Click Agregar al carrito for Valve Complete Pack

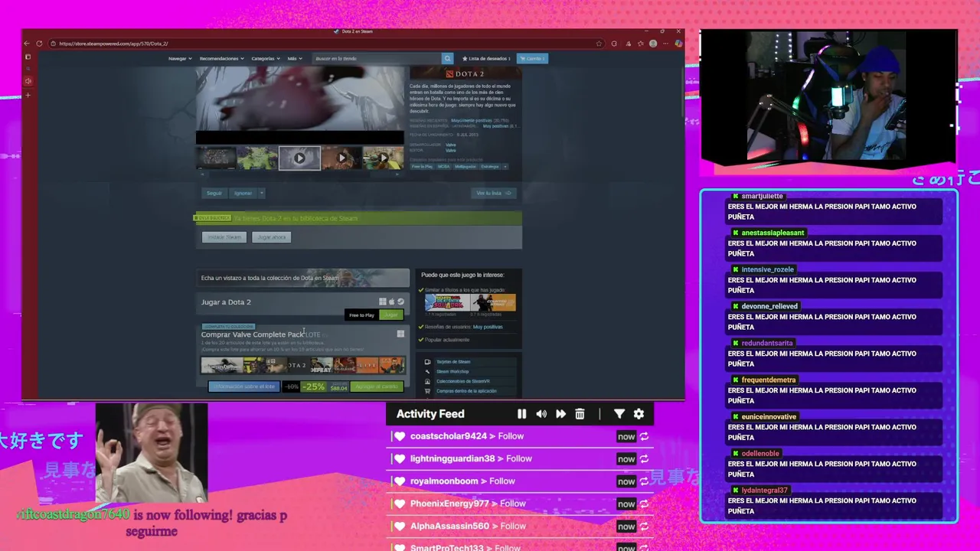point(377,386)
